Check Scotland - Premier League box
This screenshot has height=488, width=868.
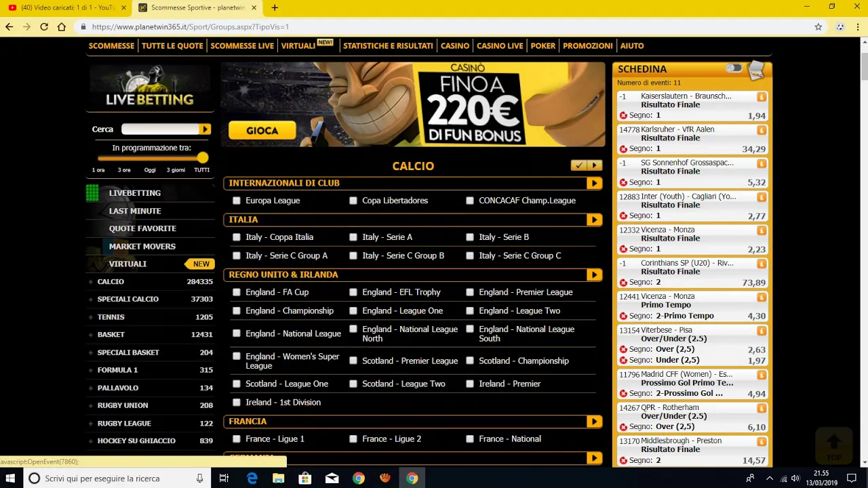point(353,361)
